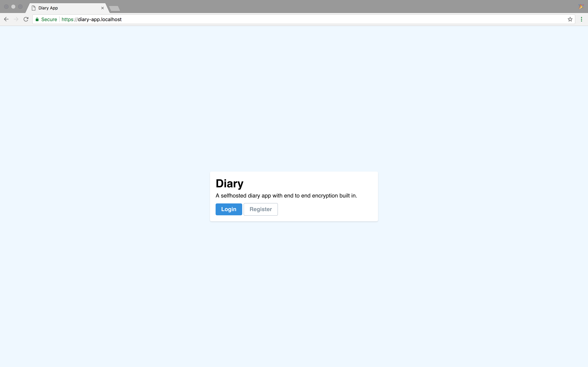Navigate forward using the forward arrow

pyautogui.click(x=16, y=19)
